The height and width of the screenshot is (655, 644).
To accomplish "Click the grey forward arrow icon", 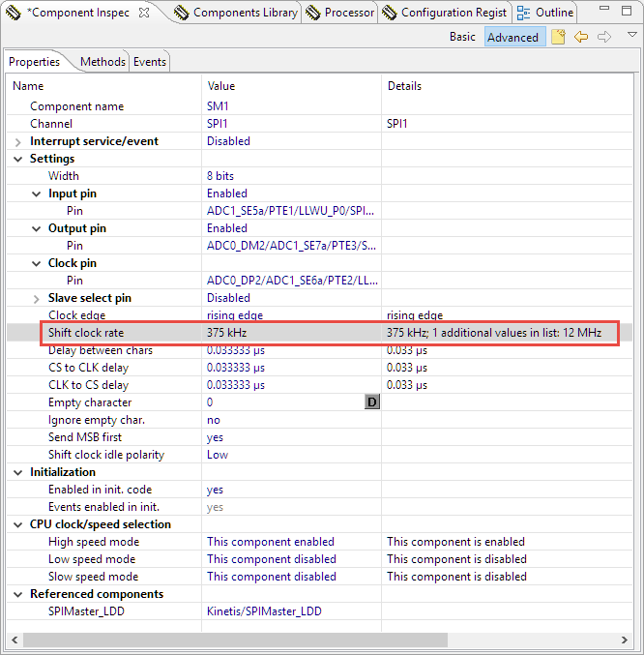I will coord(604,37).
